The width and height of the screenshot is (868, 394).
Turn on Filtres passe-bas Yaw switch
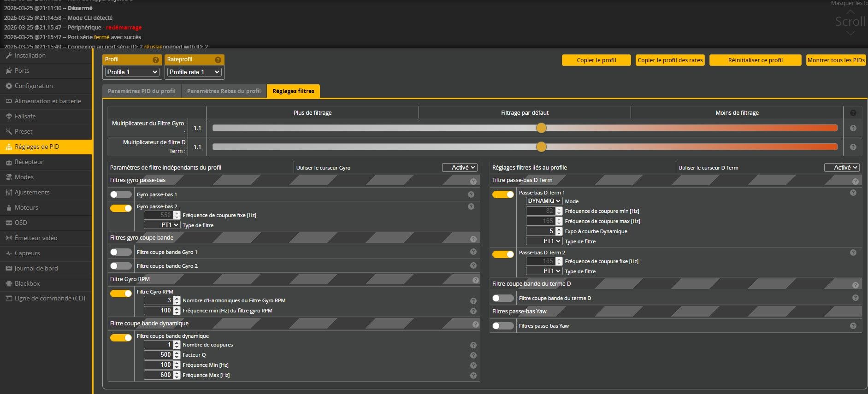coord(502,326)
